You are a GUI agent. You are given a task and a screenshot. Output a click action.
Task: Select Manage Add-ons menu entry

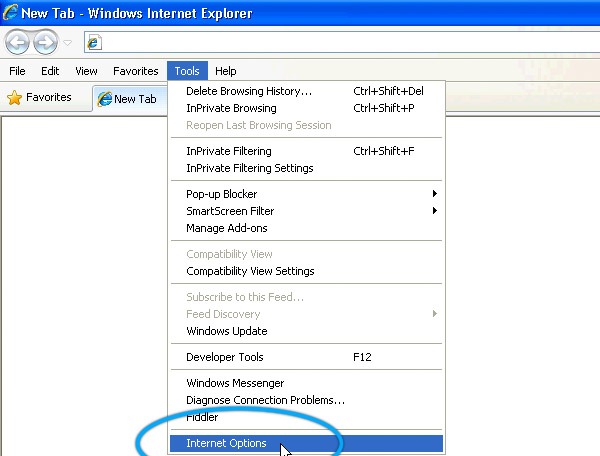(226, 228)
